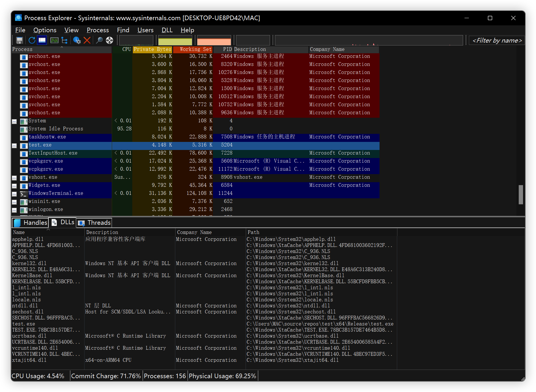Click the Physical Usage status bar entry
Screen dimensions: 536x392
[x=222, y=376]
